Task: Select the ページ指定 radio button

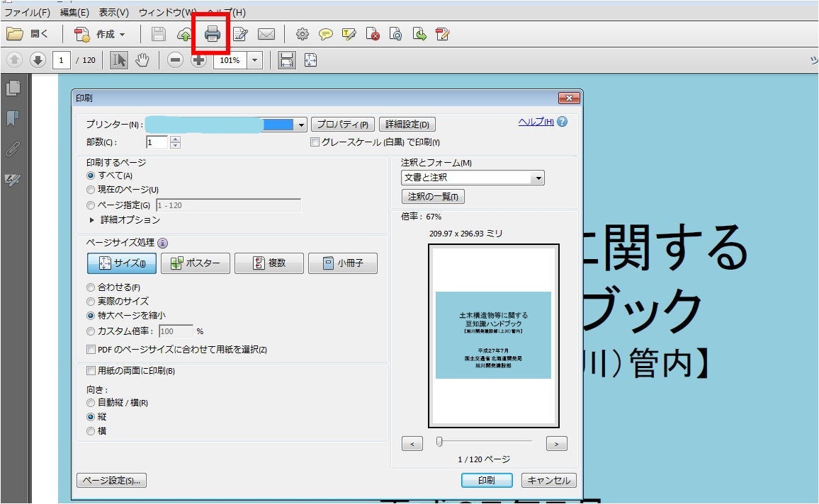Action: [x=91, y=205]
